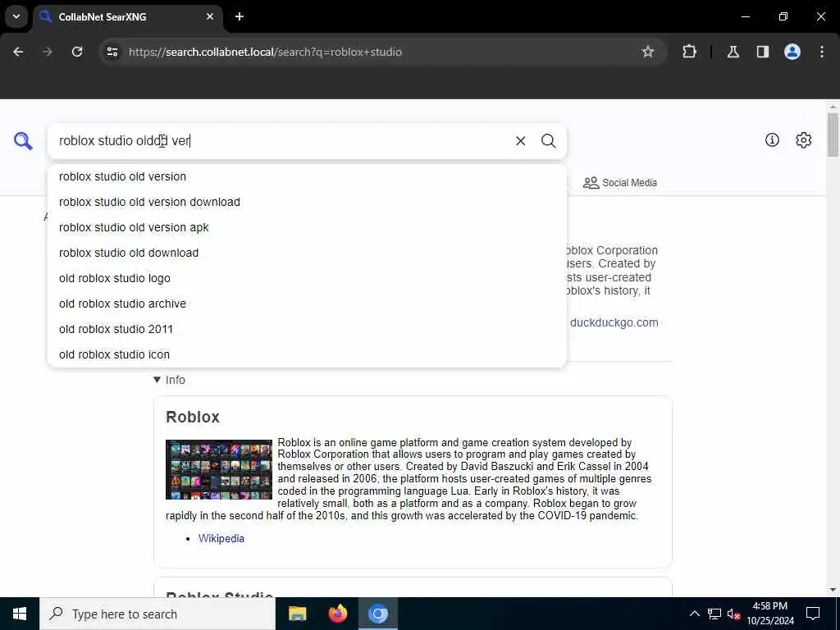Close the CollabNet SearXNG tab

click(210, 16)
